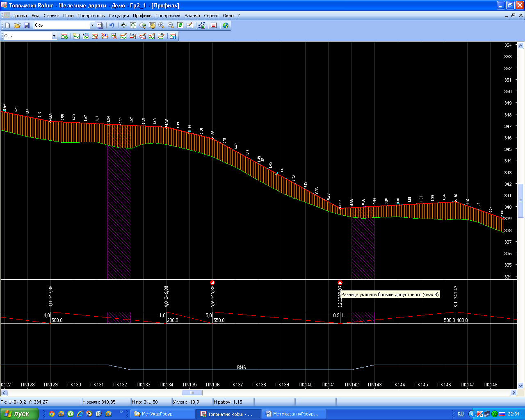This screenshot has height=420, width=525.
Task: Open help with the question mark icon
Action: [226, 25]
